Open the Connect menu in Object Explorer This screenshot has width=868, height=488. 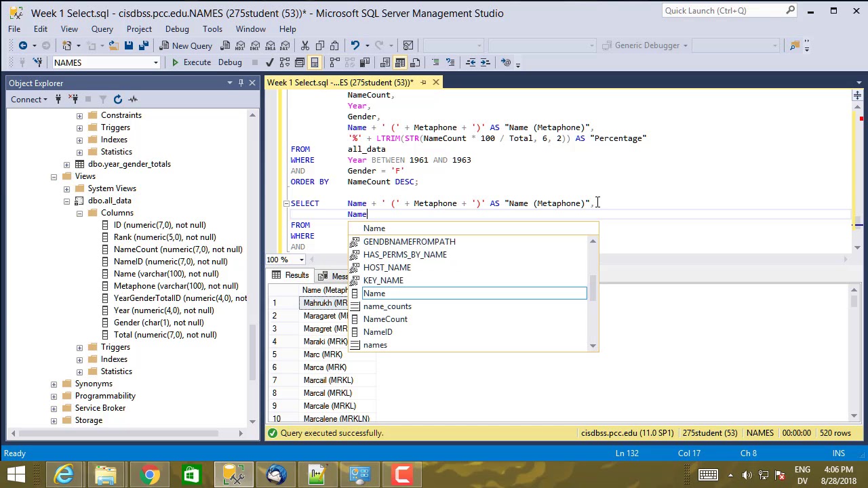click(x=28, y=100)
